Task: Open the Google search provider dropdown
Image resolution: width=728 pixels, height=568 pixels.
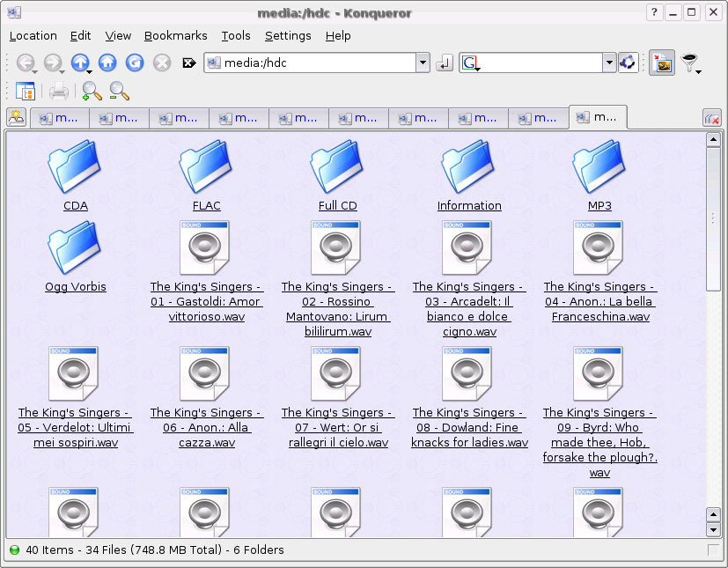Action: coord(470,63)
